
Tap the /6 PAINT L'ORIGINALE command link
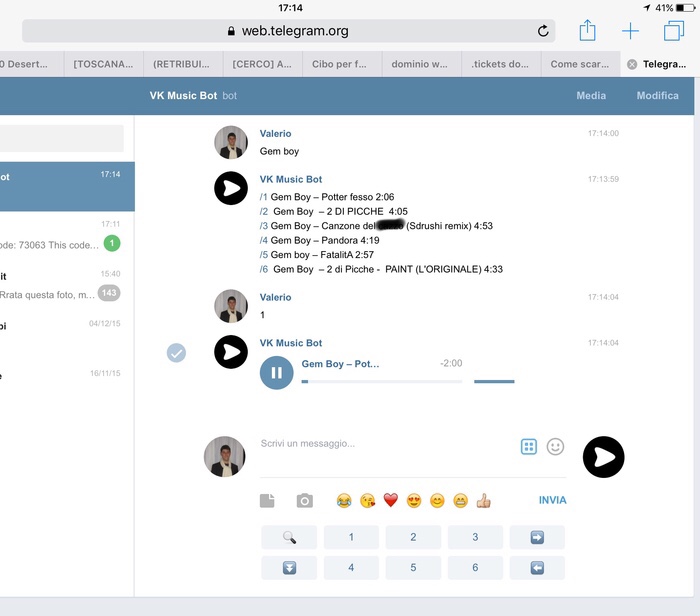click(264, 269)
